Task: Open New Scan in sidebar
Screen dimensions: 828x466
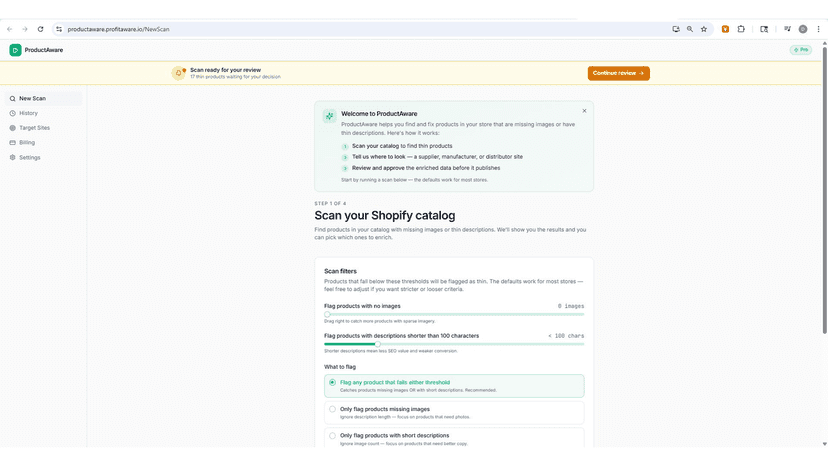Action: tap(44, 98)
